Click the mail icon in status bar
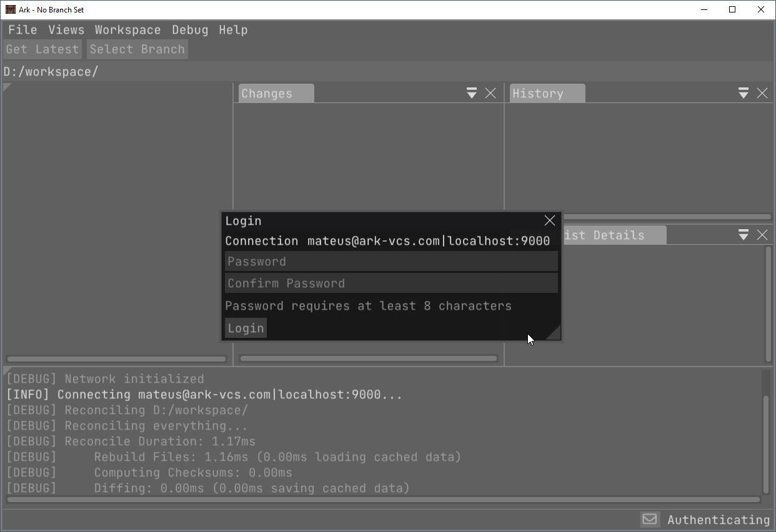Image resolution: width=776 pixels, height=532 pixels. (x=650, y=520)
